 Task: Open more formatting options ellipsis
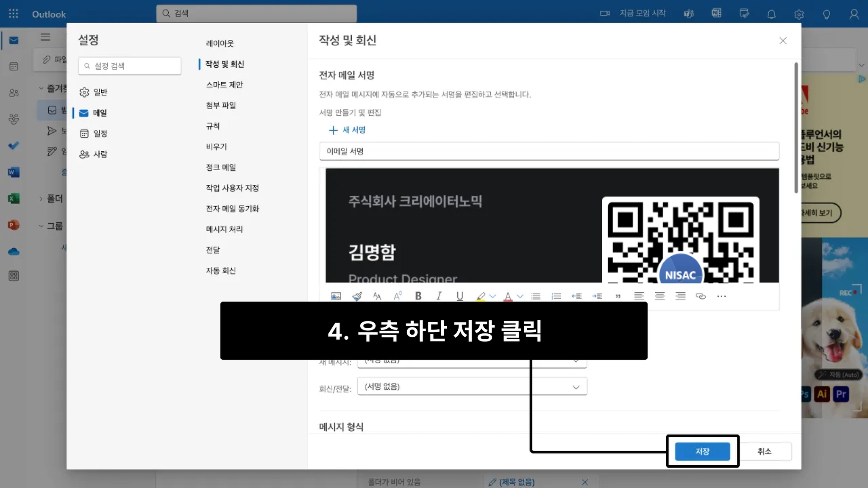721,296
